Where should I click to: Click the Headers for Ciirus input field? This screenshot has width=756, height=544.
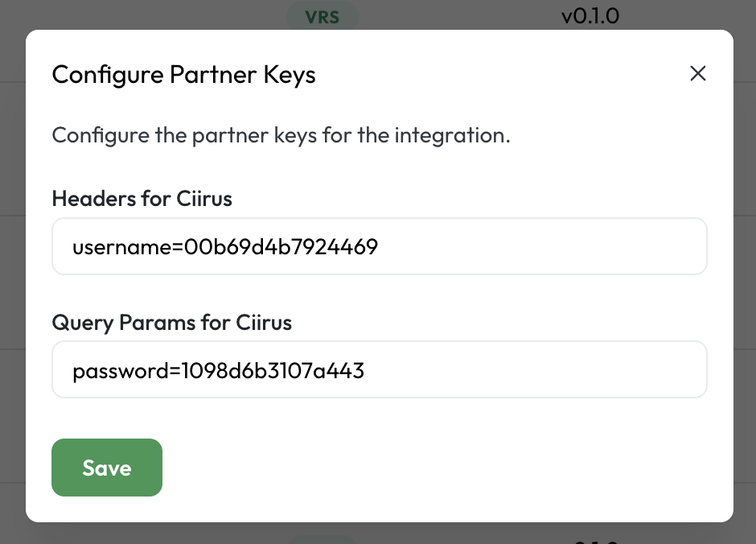[x=378, y=246]
